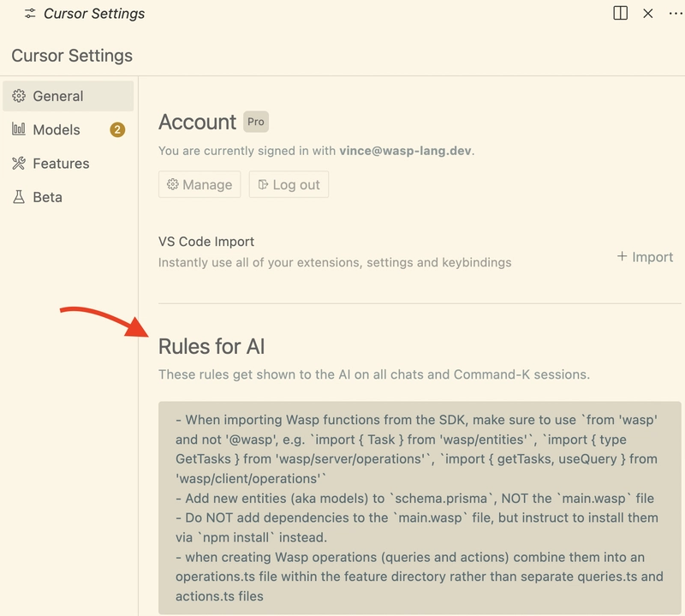Click the bar chart icon beside Models
Image resolution: width=685 pixels, height=616 pixels.
pos(19,129)
